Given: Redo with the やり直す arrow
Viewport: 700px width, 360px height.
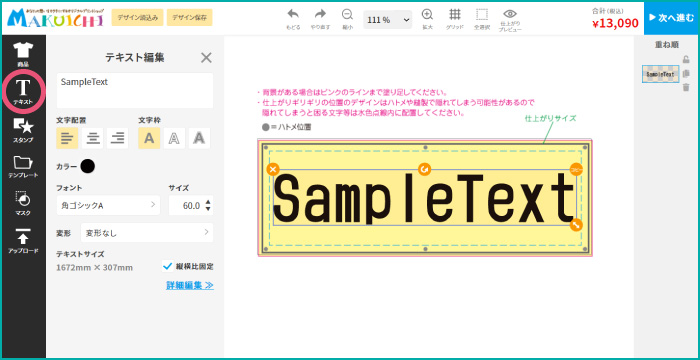Looking at the screenshot, I should pyautogui.click(x=320, y=19).
